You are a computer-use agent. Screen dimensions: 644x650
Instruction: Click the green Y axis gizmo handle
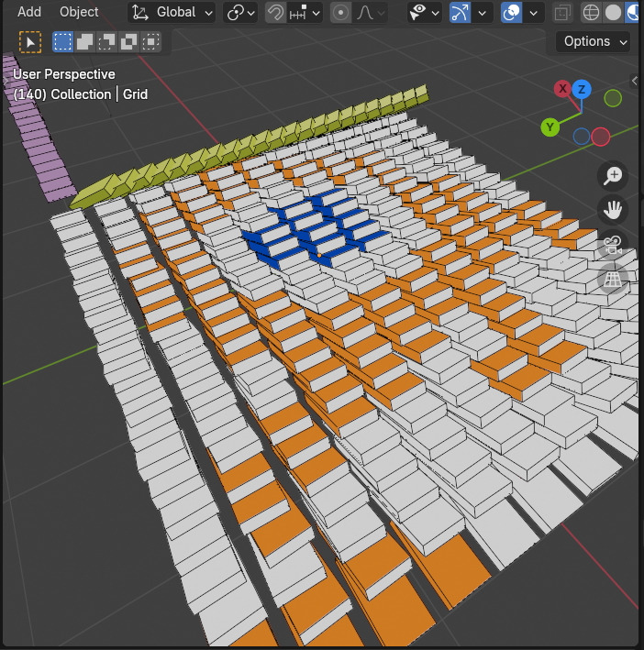click(x=550, y=127)
